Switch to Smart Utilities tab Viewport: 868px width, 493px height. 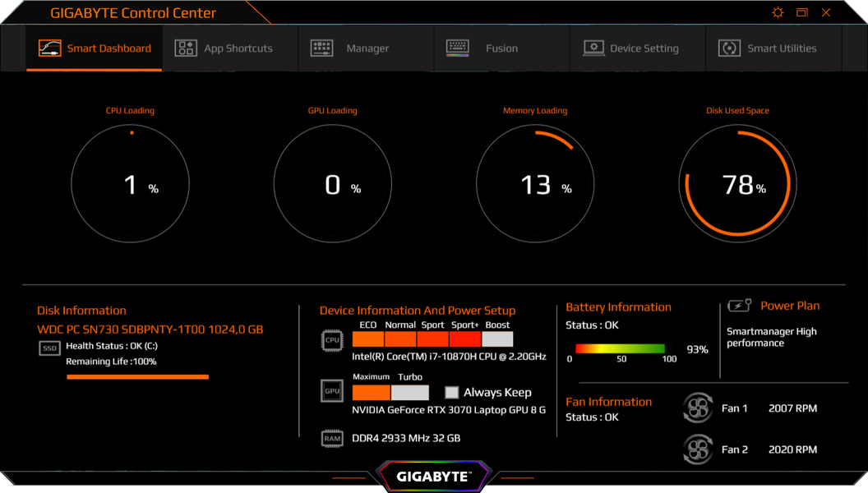click(x=774, y=48)
